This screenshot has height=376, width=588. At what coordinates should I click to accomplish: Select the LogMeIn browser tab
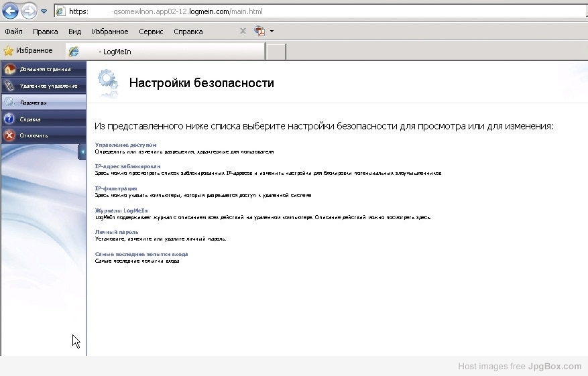point(166,52)
